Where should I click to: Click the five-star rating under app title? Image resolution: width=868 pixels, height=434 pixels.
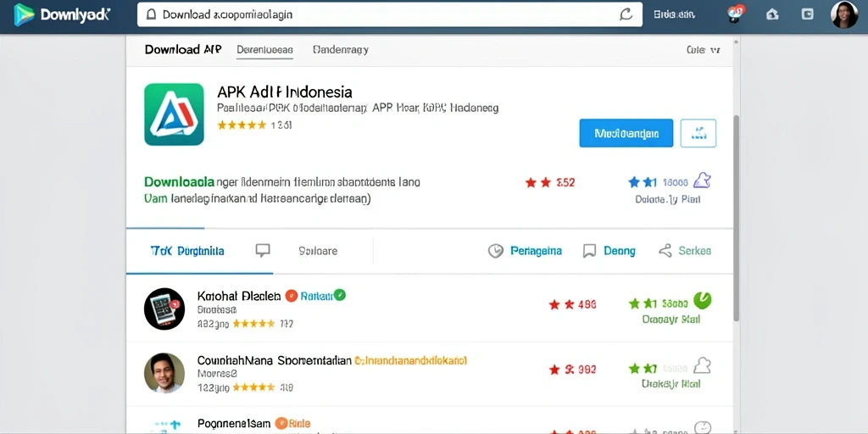(x=242, y=125)
